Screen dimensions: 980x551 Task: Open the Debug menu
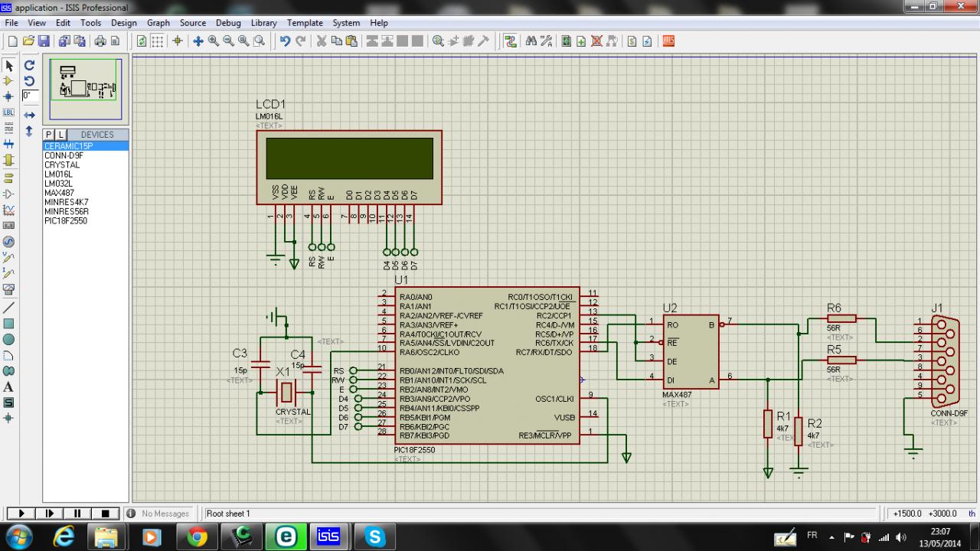(x=228, y=23)
